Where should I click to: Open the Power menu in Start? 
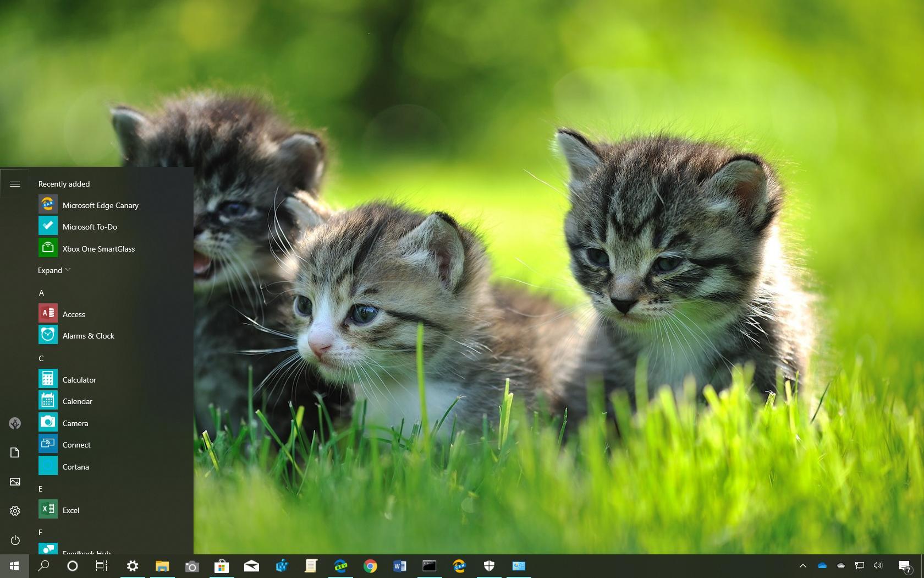(15, 540)
